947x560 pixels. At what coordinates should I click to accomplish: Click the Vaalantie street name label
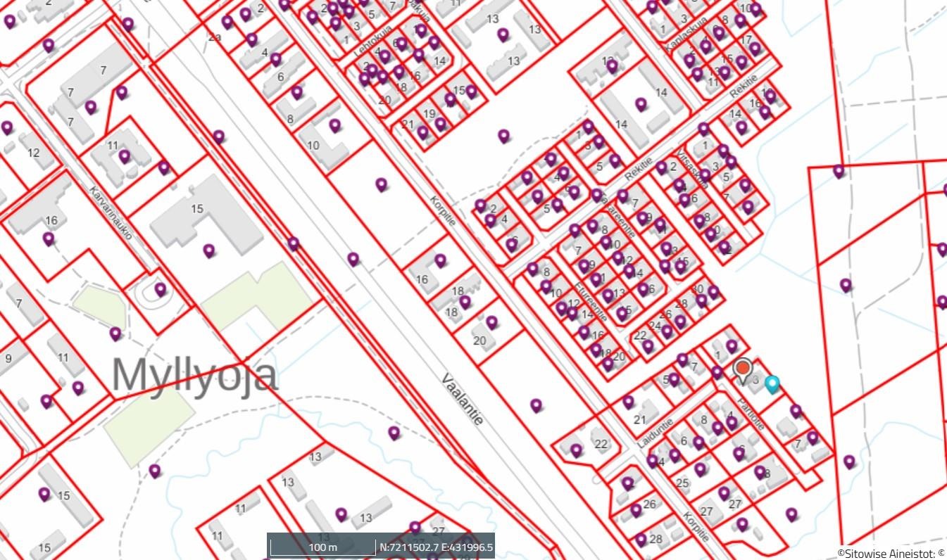463,399
